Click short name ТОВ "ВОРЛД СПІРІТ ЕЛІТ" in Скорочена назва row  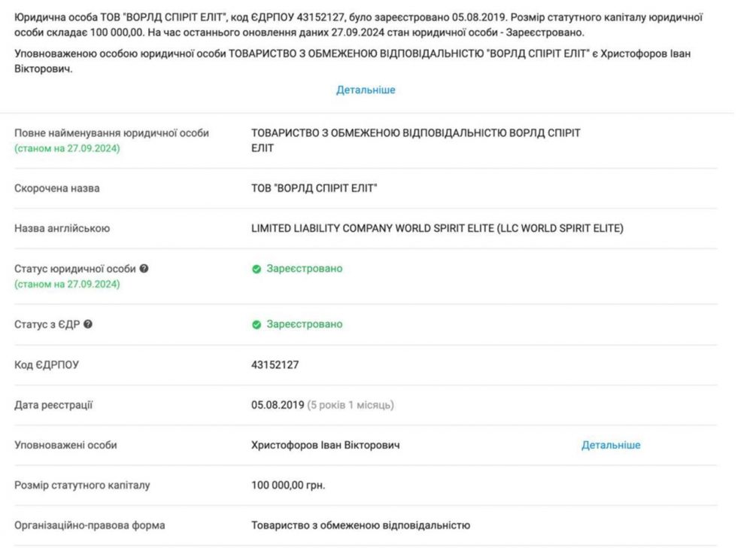point(314,188)
